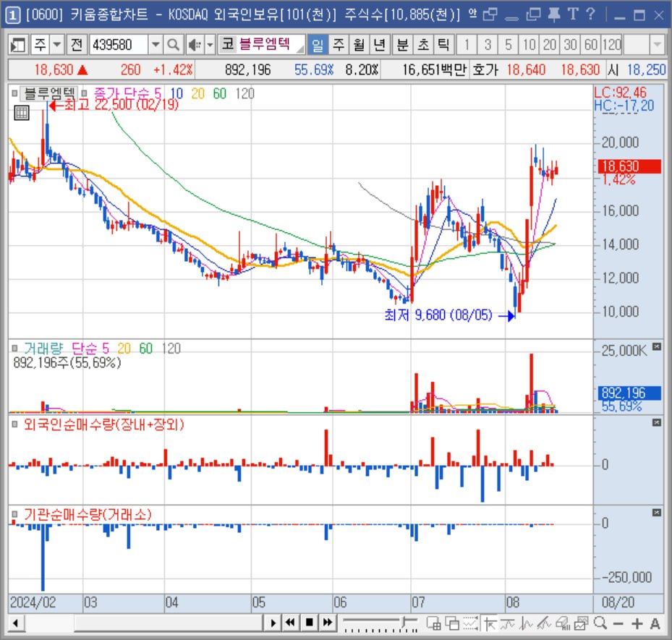Click the speaker sound icon
The image size is (672, 640).
[x=195, y=45]
